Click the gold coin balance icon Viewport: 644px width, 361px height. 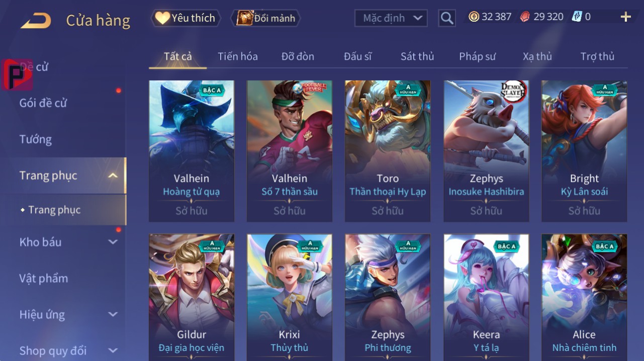point(474,17)
